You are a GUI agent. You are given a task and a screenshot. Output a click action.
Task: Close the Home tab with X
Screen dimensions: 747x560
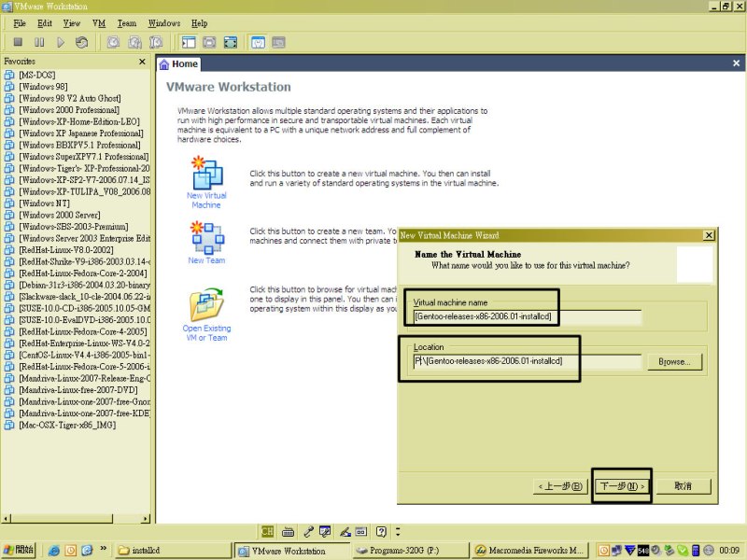pos(736,63)
